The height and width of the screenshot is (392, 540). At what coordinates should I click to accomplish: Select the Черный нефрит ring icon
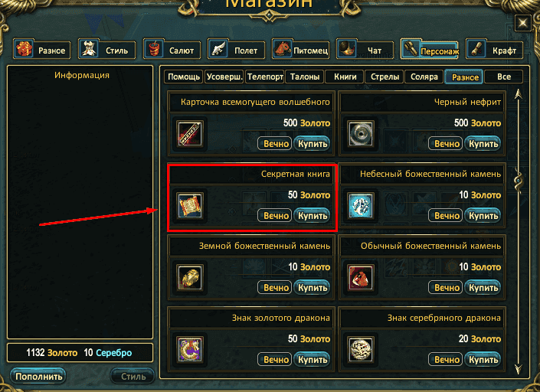[360, 133]
